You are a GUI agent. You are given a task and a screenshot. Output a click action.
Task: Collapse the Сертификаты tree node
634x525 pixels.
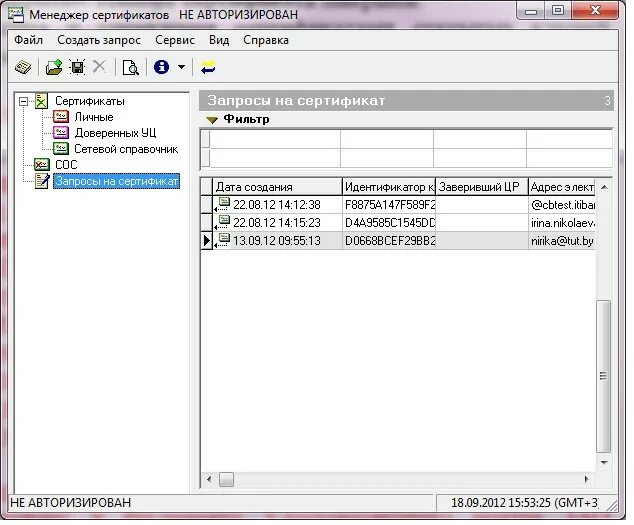24,102
